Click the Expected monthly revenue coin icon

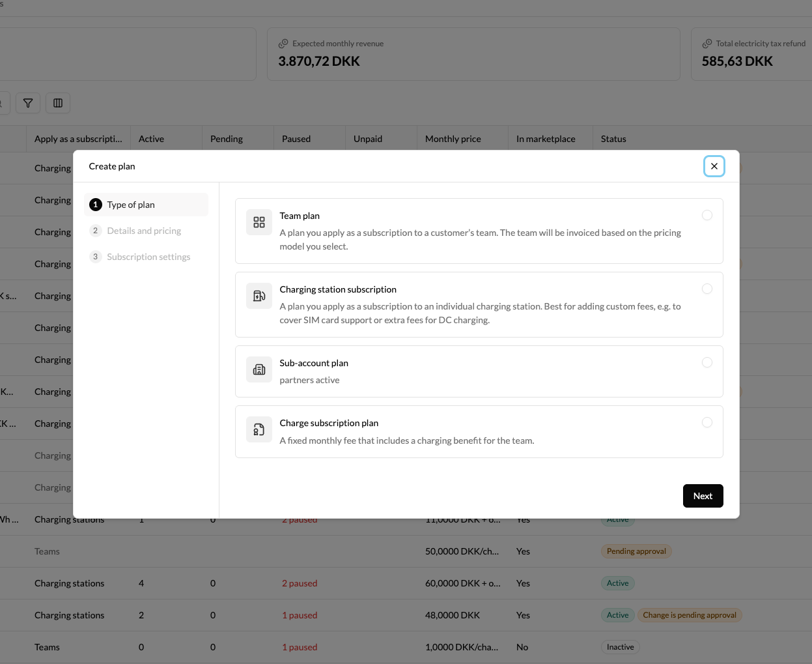283,44
